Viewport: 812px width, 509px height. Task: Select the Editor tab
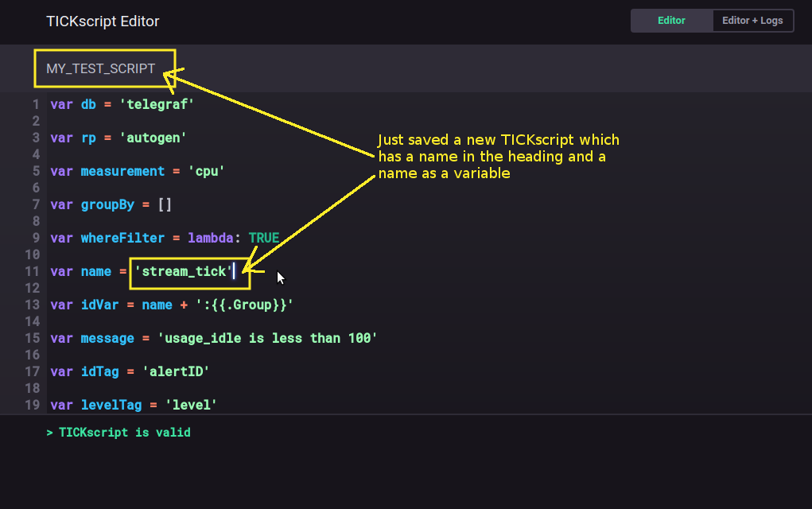click(670, 21)
